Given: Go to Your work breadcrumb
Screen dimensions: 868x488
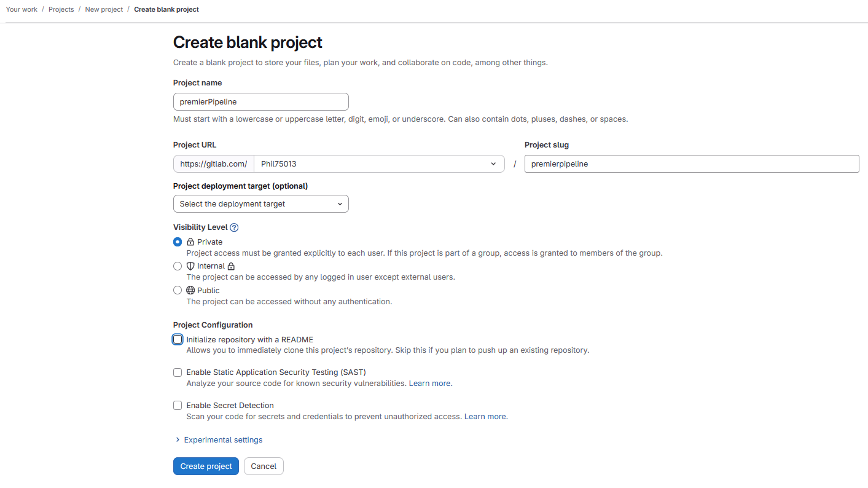Looking at the screenshot, I should point(22,10).
